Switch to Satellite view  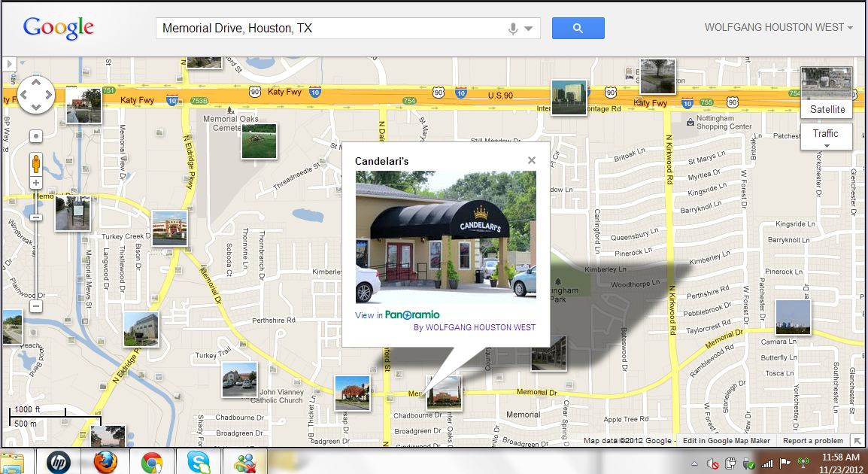tap(827, 93)
